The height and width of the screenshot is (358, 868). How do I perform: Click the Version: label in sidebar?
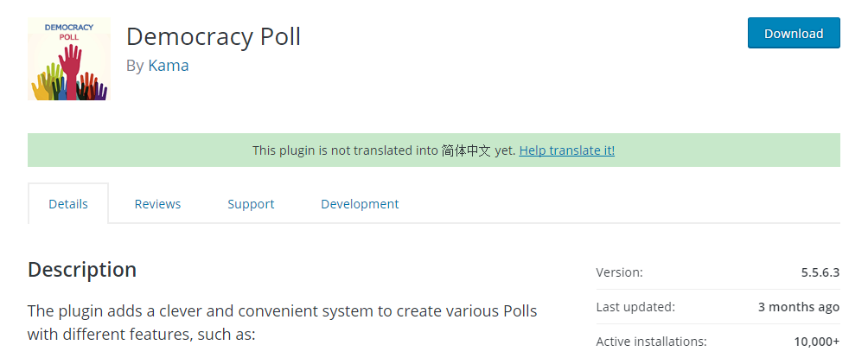point(620,272)
